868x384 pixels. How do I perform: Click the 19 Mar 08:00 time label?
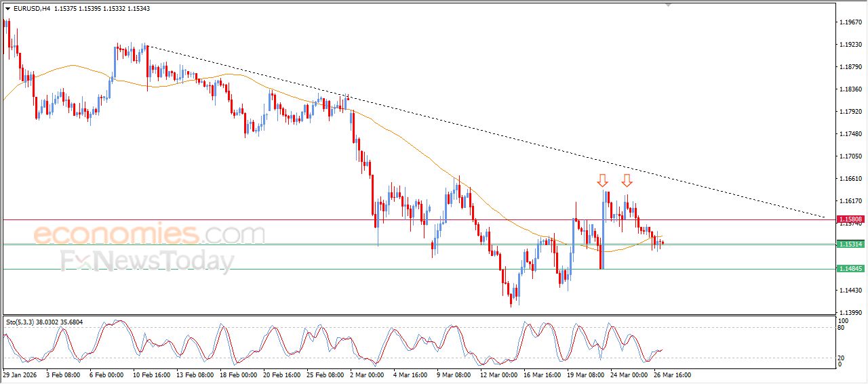pyautogui.click(x=584, y=374)
